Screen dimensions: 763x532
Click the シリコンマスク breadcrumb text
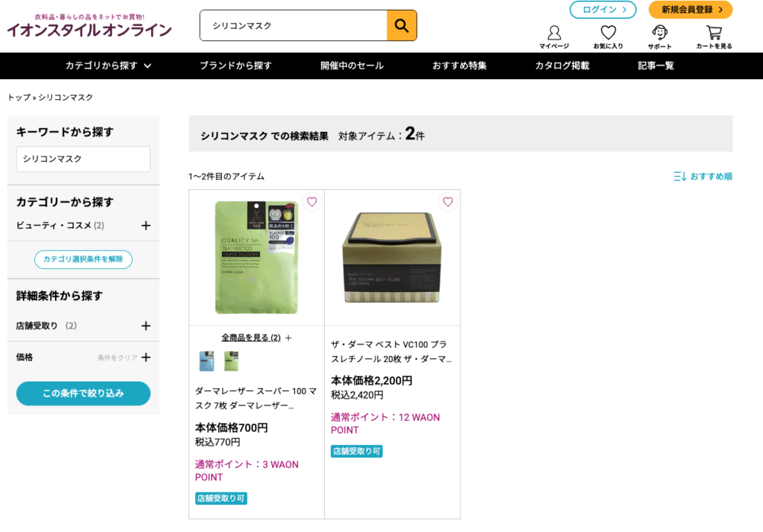click(x=66, y=98)
